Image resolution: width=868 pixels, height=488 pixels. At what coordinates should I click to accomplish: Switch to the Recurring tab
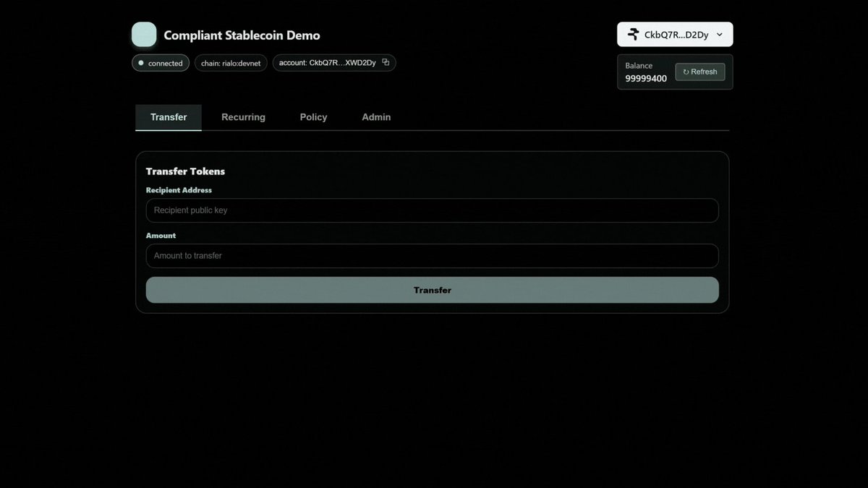click(243, 117)
